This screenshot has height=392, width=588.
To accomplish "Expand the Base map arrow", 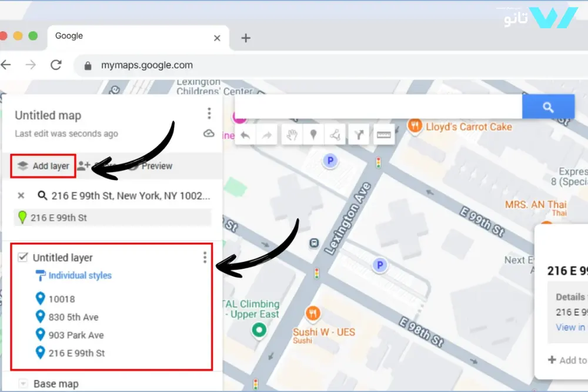I will (x=23, y=384).
